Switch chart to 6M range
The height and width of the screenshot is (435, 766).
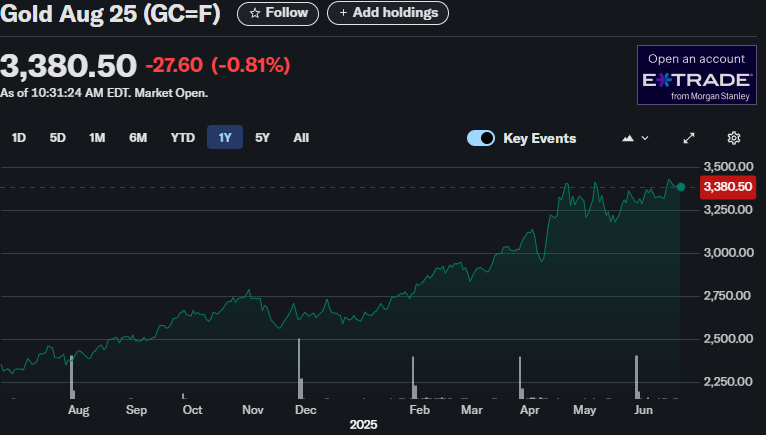138,138
